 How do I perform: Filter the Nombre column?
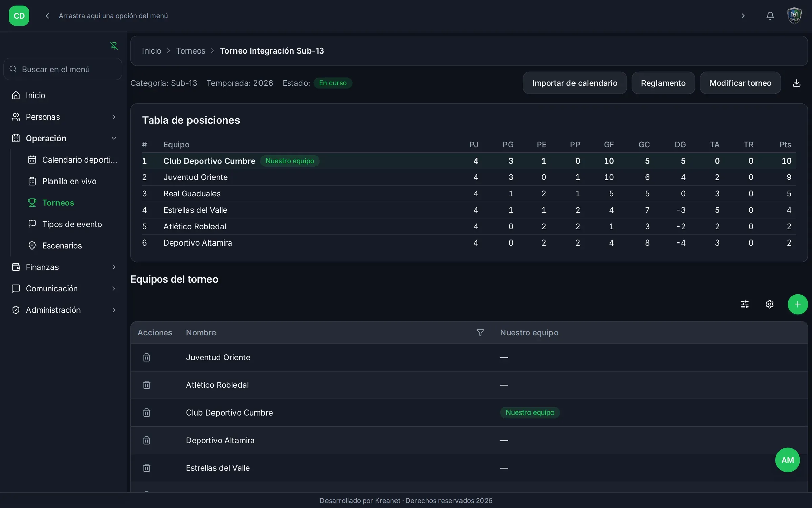480,333
